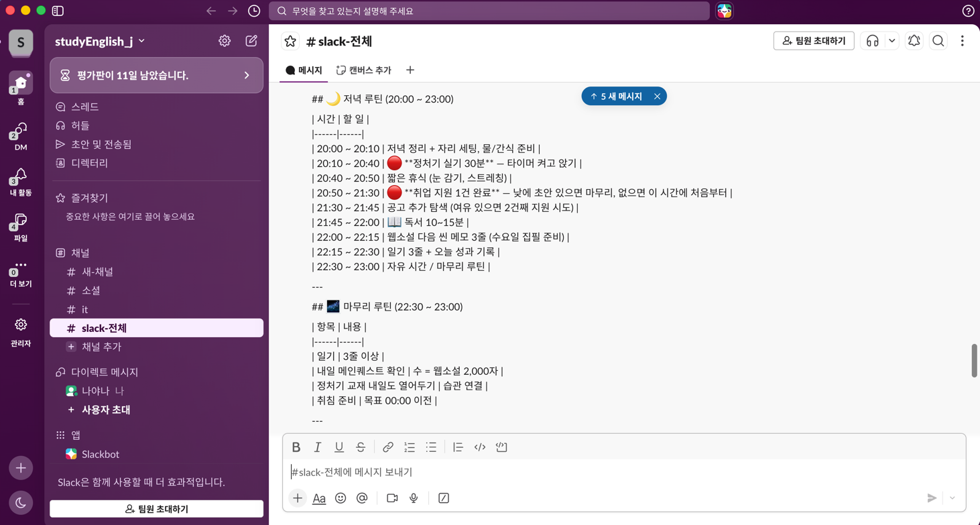
Task: Click 팀원 초대하기 at sidebar bottom
Action: (156, 509)
